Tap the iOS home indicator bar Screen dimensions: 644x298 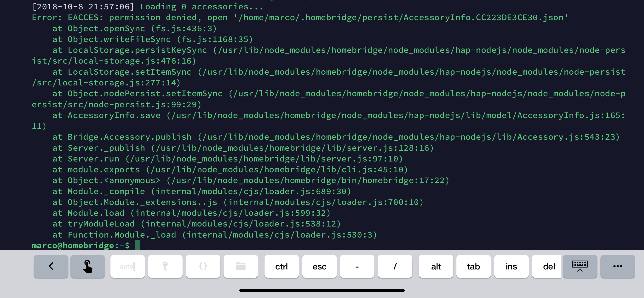[x=322, y=290]
